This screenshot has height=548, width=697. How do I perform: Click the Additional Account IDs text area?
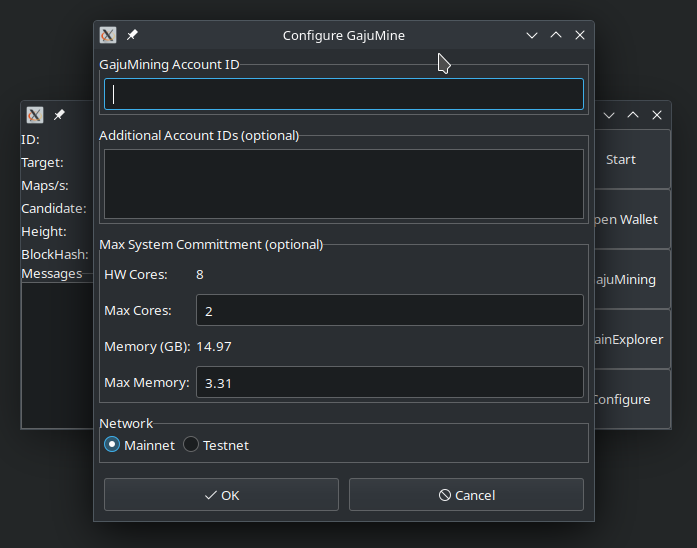(344, 184)
